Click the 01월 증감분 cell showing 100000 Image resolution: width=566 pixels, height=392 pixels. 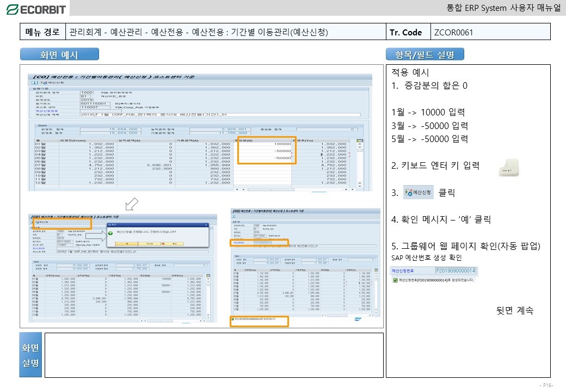[263, 144]
